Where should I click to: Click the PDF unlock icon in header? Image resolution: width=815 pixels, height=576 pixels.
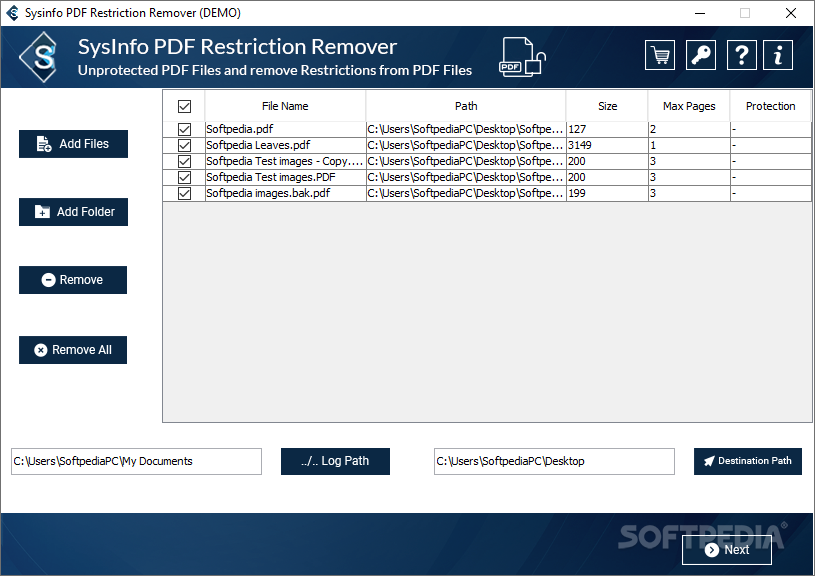click(522, 57)
